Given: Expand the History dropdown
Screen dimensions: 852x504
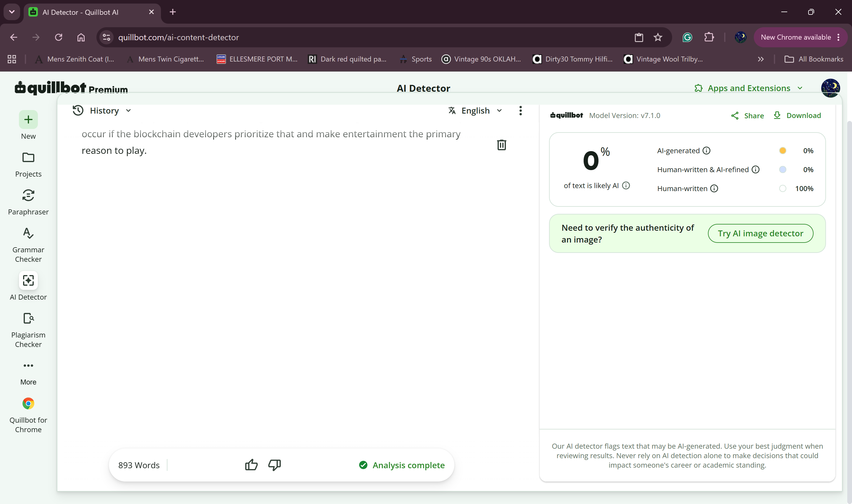Looking at the screenshot, I should pos(102,111).
